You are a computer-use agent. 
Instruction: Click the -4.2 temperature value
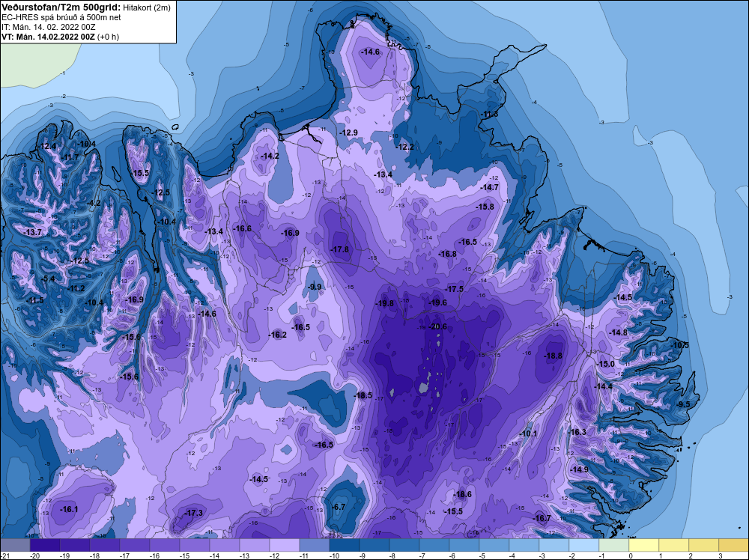[94, 203]
